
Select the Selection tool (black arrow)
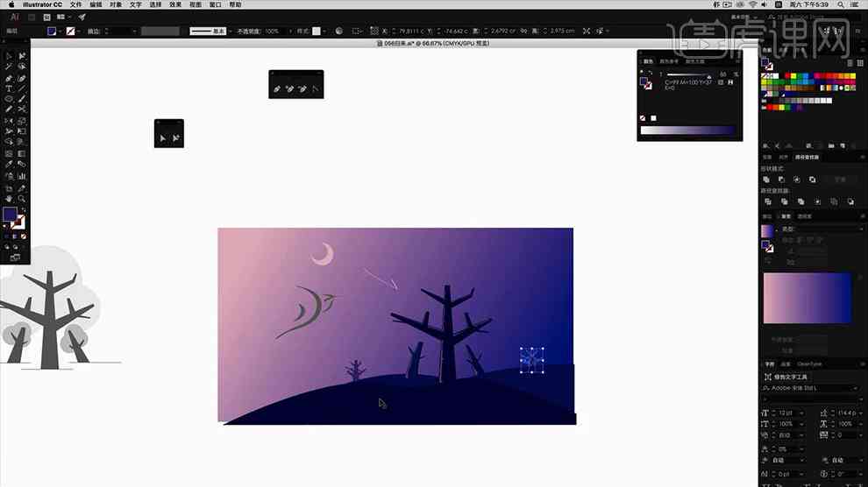[9, 56]
